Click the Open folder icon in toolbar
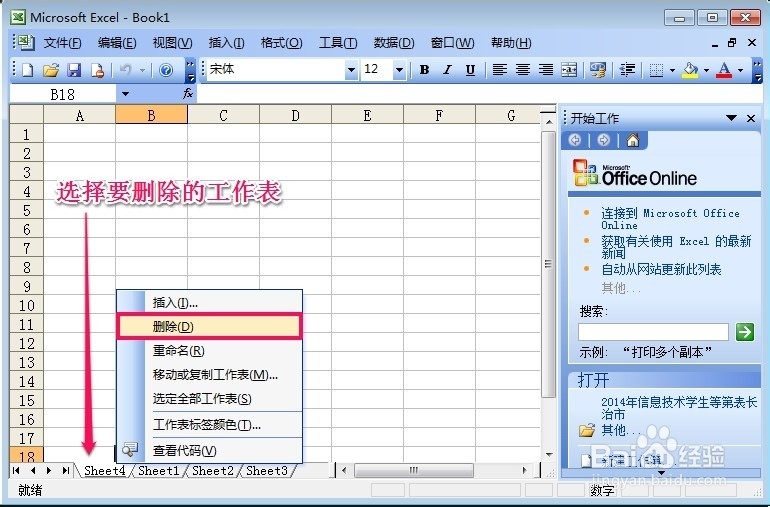 (51, 70)
